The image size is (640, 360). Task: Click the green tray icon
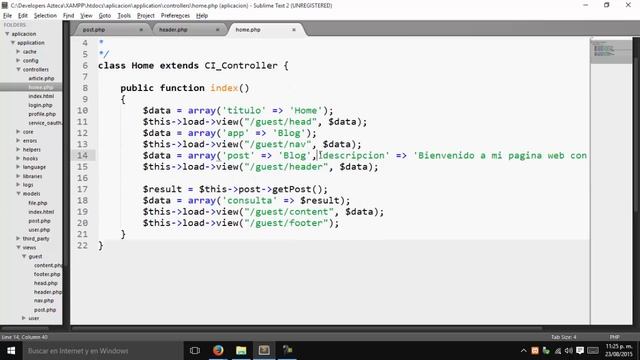tap(546, 351)
